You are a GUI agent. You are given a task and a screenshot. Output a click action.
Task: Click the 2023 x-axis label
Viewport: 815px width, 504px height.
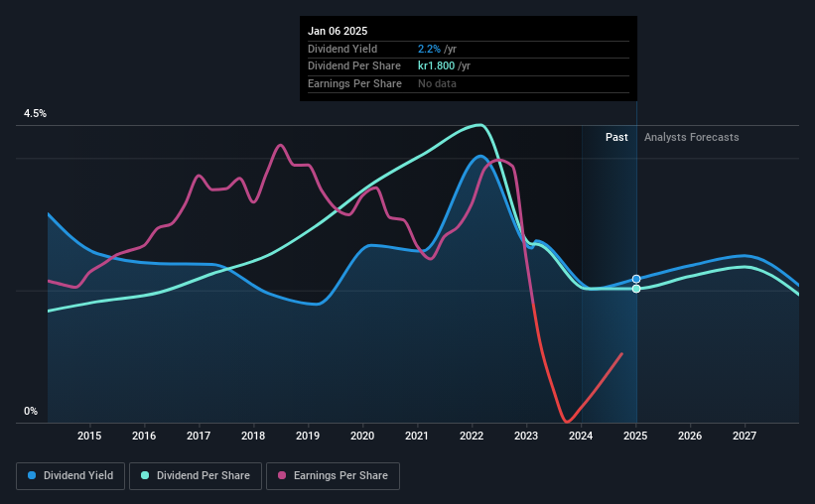(x=526, y=436)
